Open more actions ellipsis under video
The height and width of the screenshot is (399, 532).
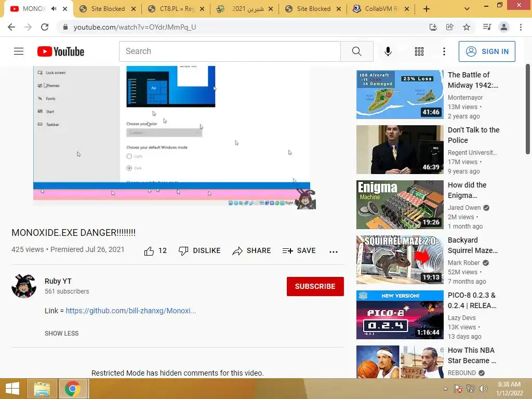[334, 251]
